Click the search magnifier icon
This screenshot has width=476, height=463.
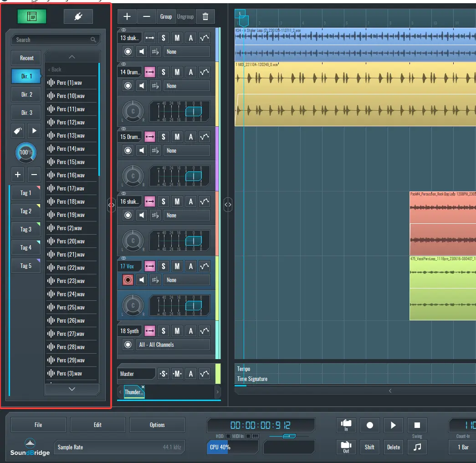coord(93,40)
